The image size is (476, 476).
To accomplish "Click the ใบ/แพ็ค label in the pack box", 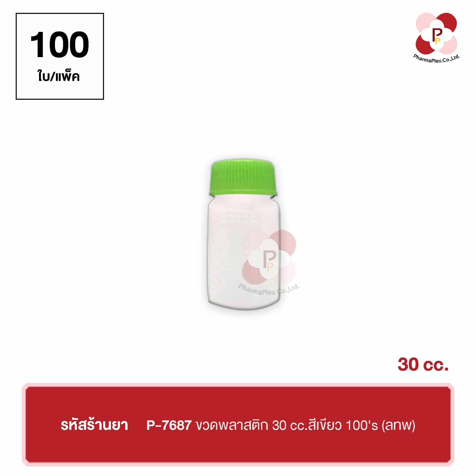I will 59,76.
